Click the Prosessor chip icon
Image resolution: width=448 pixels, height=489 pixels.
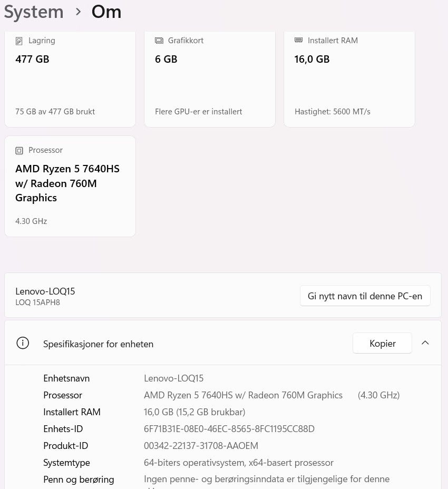(20, 150)
